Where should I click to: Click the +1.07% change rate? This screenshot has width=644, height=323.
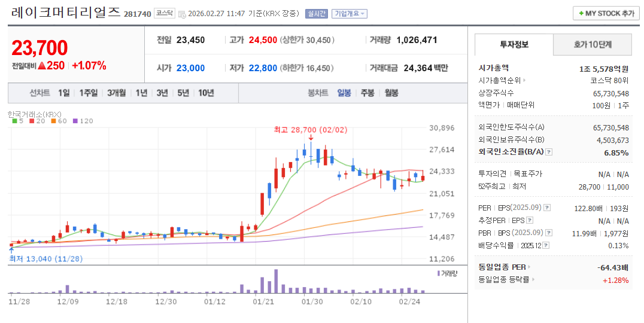(89, 66)
